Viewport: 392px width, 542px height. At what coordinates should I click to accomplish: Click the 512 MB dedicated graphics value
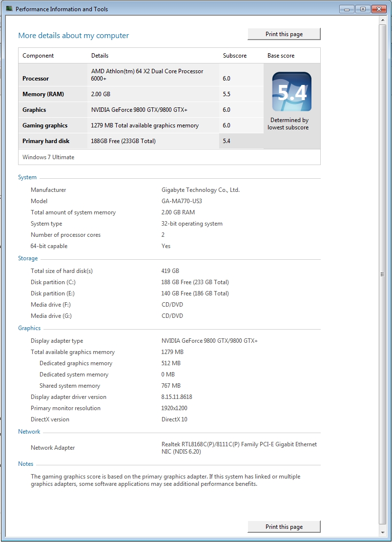tap(171, 363)
